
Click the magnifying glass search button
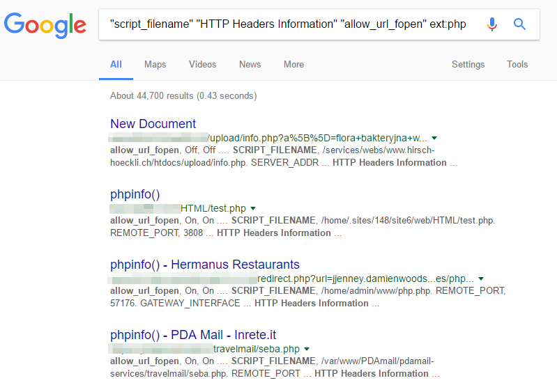click(519, 24)
